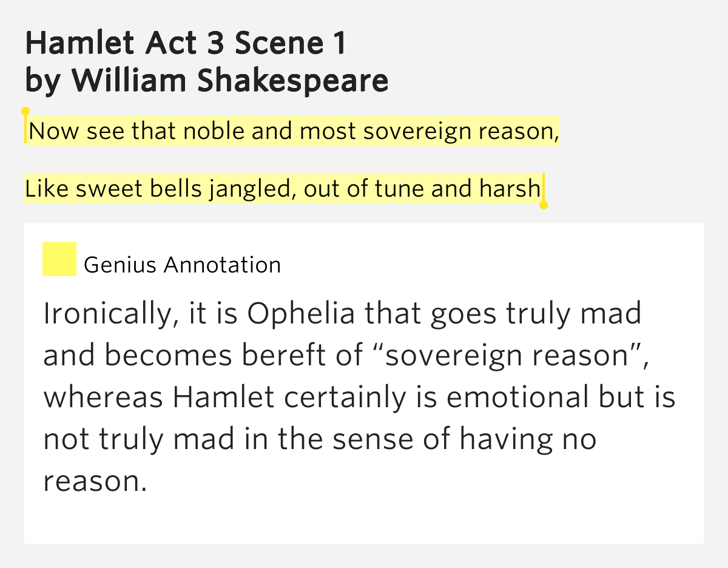Screen dimensions: 728x568
Task: Click the "Genius Annotation" label
Action: click(x=183, y=265)
